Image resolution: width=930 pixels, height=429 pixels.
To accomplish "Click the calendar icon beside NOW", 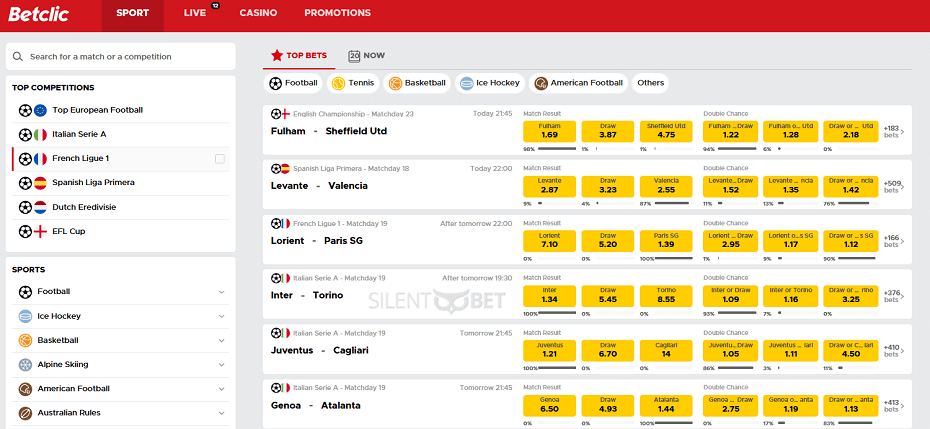I will pyautogui.click(x=355, y=56).
